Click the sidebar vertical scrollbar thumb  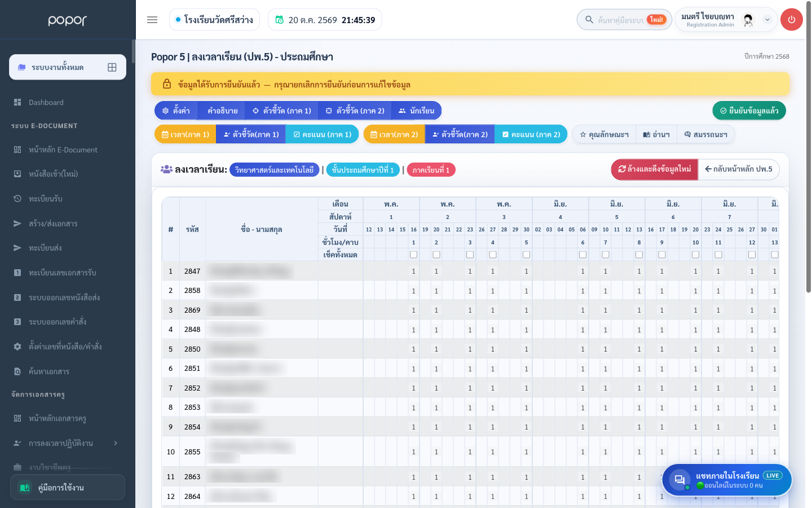pos(134,51)
